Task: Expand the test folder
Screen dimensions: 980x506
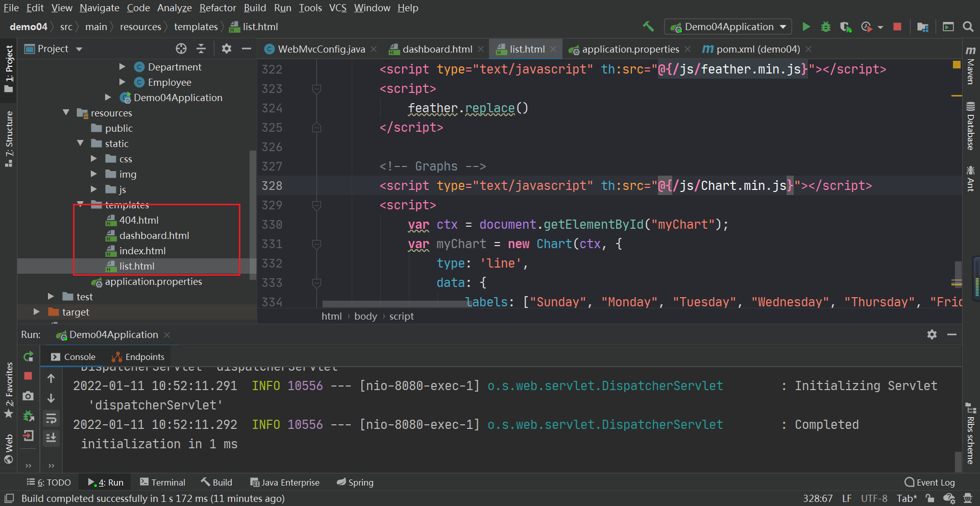Action: point(51,297)
